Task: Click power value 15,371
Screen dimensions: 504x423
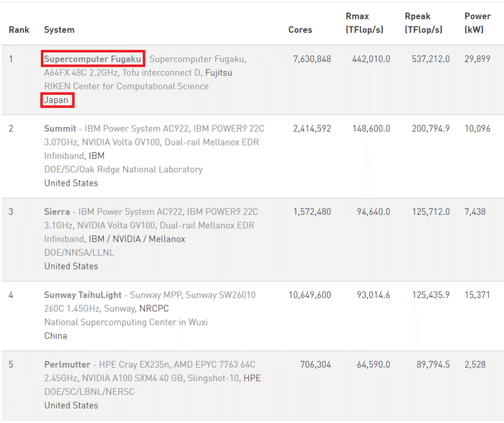Action: (478, 295)
